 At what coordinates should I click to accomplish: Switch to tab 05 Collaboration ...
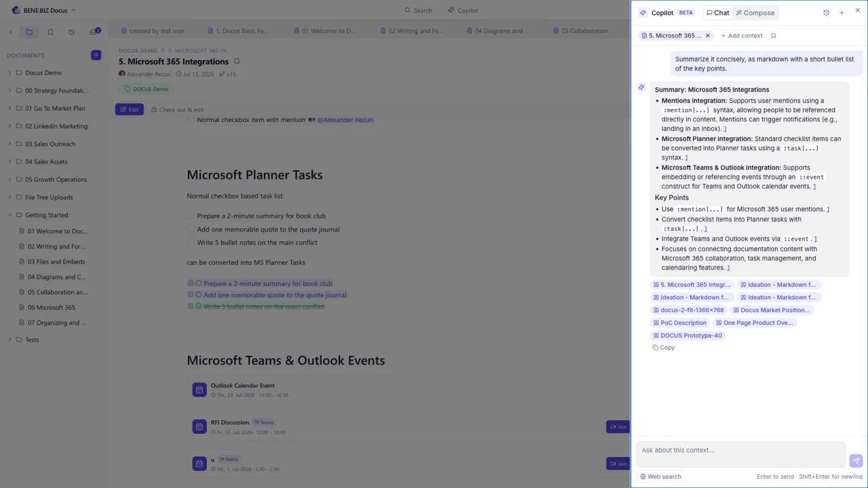pos(584,31)
